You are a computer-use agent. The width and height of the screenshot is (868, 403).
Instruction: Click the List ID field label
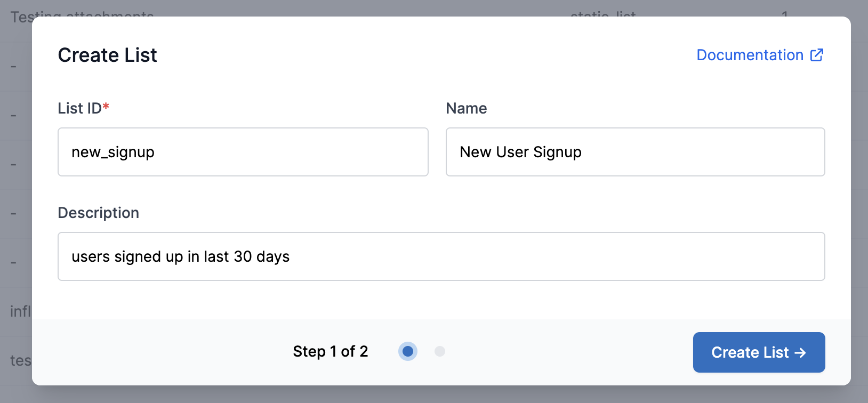click(79, 108)
